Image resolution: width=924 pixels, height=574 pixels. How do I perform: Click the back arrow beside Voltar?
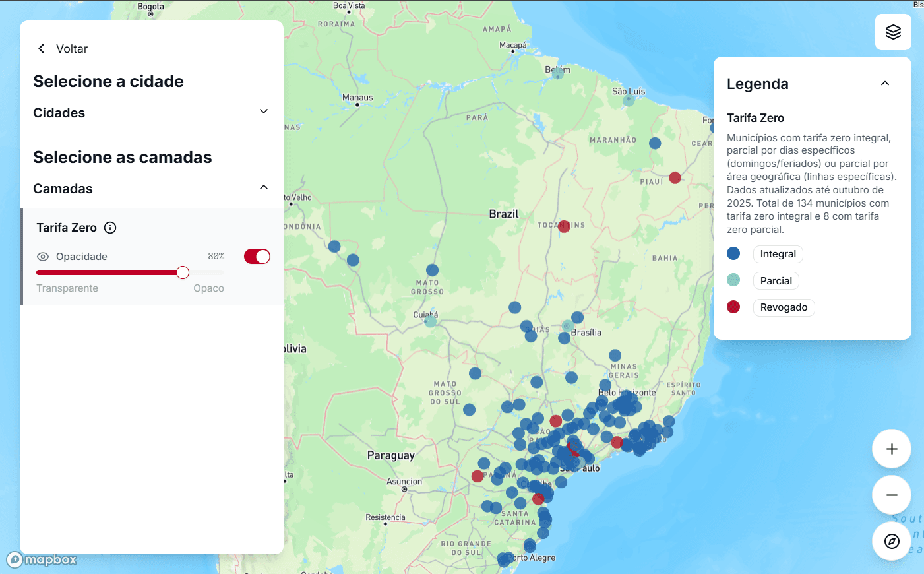[x=42, y=49]
